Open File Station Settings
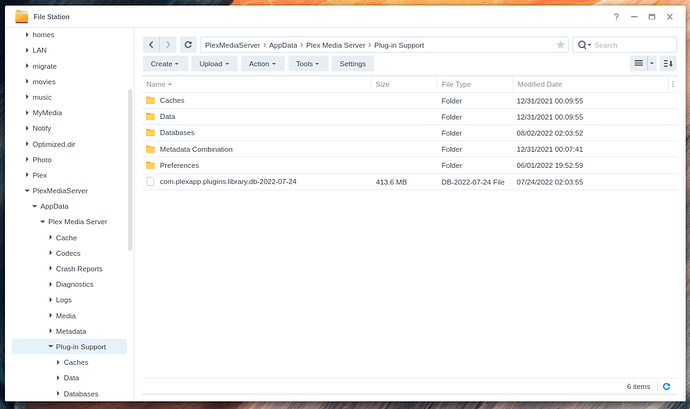This screenshot has width=690, height=409. coord(352,63)
